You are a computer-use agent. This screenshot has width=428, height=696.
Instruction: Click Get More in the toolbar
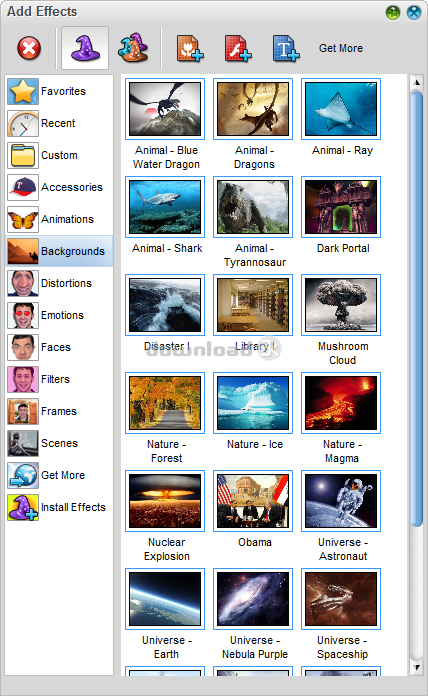(x=341, y=48)
